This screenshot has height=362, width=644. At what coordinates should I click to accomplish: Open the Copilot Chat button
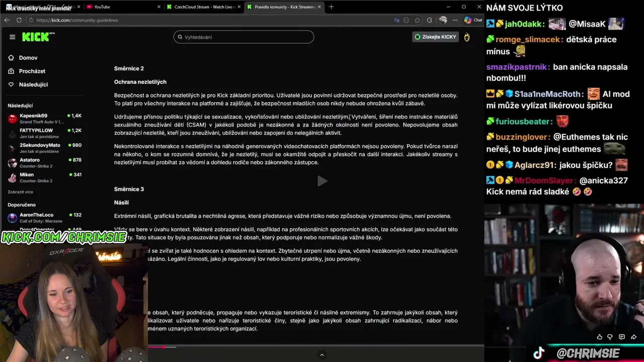473,20
